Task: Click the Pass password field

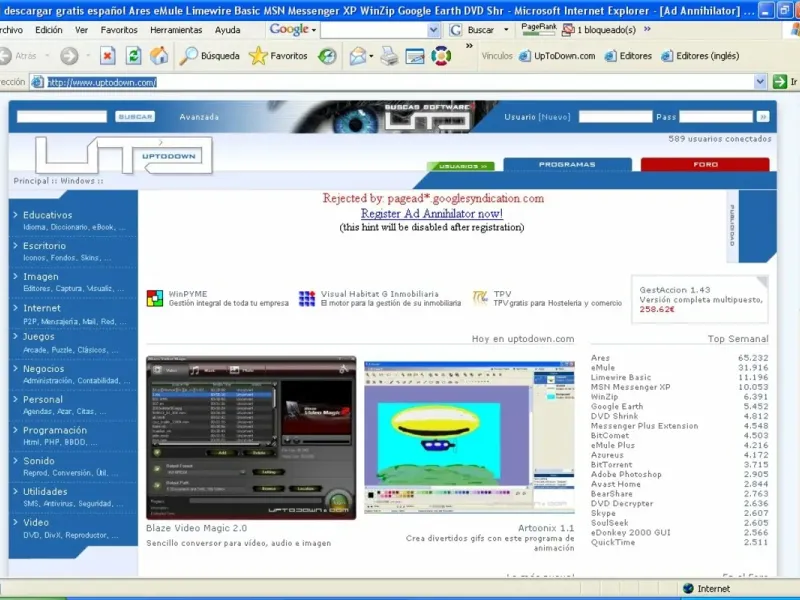Action: point(716,117)
